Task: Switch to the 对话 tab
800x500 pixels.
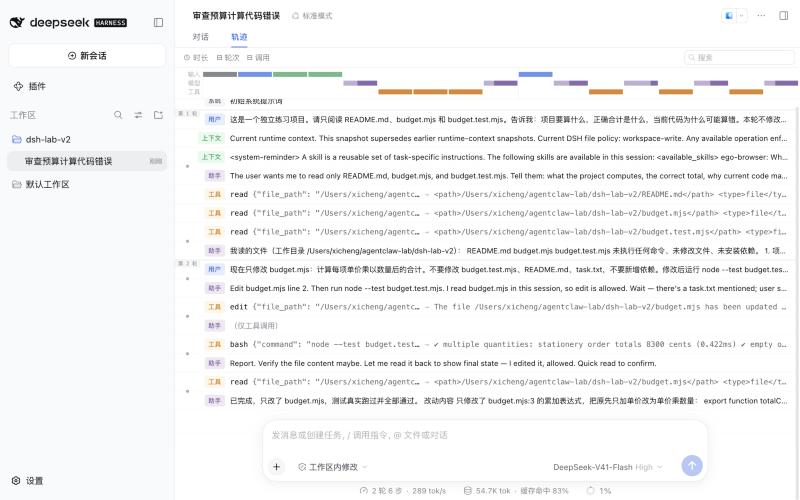Action: point(201,37)
